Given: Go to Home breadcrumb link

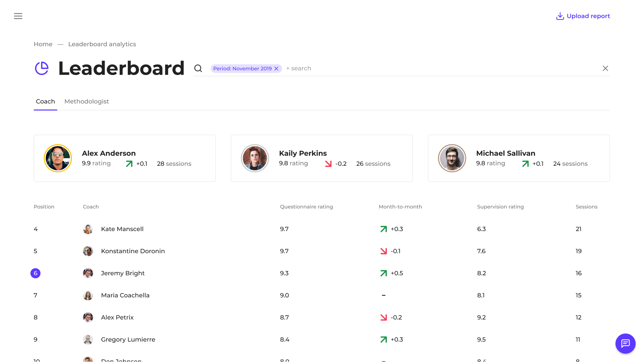Looking at the screenshot, I should click(x=43, y=44).
